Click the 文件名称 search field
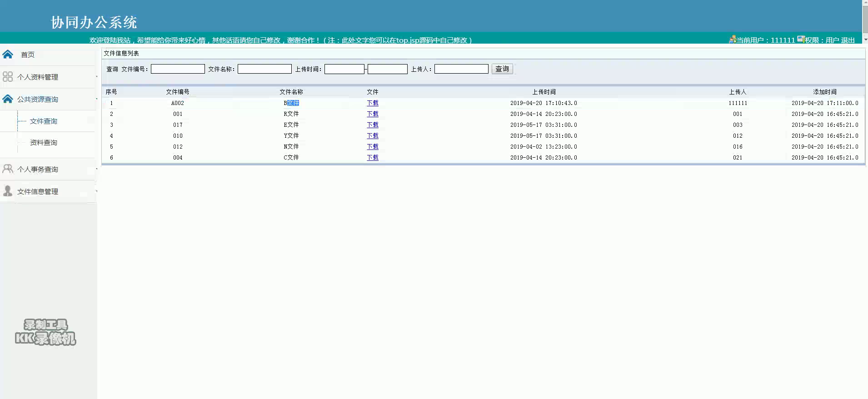868x399 pixels. tap(264, 69)
